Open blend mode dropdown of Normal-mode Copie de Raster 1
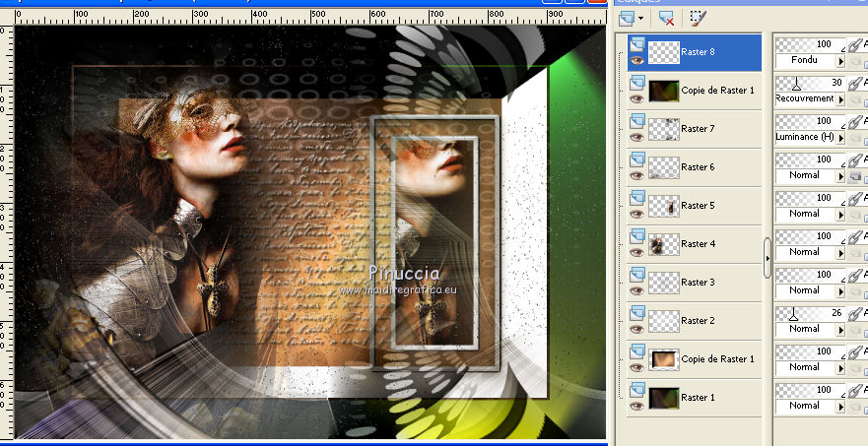Viewport: 868px width, 446px height. click(840, 368)
